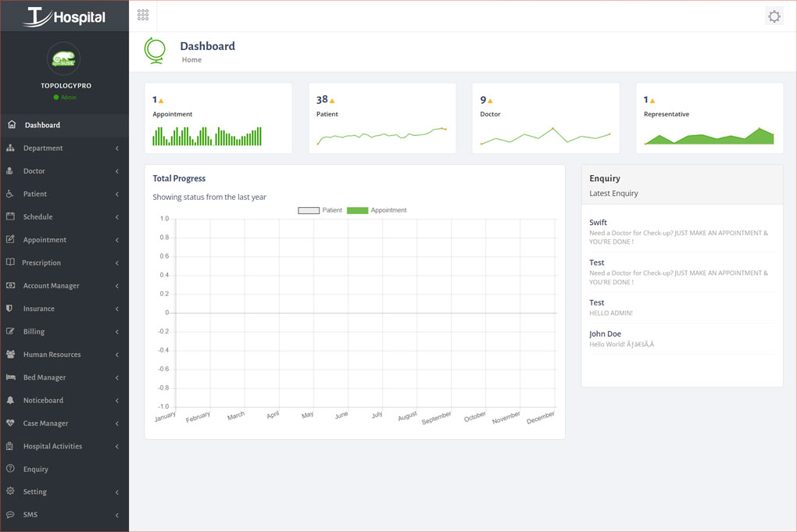The height and width of the screenshot is (532, 797).
Task: Select the Dashboard home icon in the sidebar
Action: tap(13, 124)
